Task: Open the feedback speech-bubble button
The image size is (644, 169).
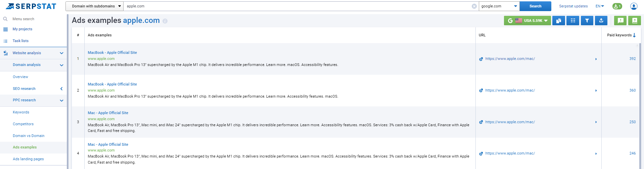Action: click(620, 21)
